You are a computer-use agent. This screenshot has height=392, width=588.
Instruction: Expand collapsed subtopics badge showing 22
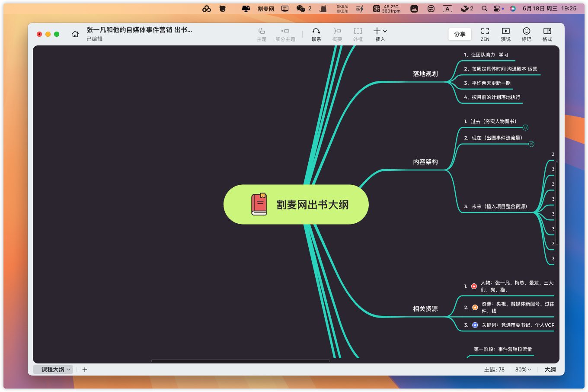tap(525, 127)
